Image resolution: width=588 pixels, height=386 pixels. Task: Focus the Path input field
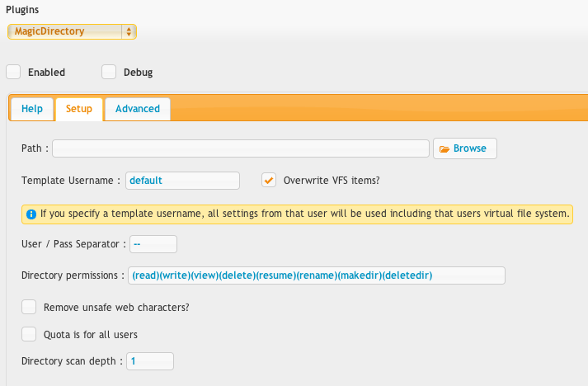tap(241, 148)
